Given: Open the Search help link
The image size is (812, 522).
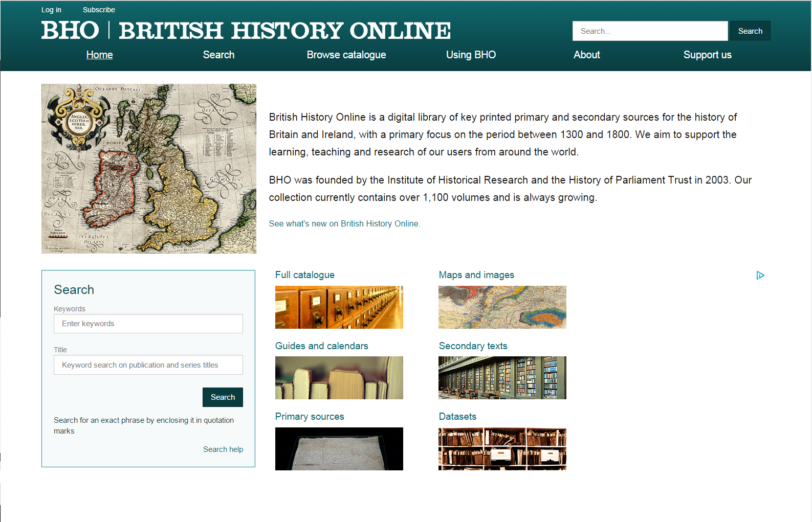Looking at the screenshot, I should tap(223, 449).
